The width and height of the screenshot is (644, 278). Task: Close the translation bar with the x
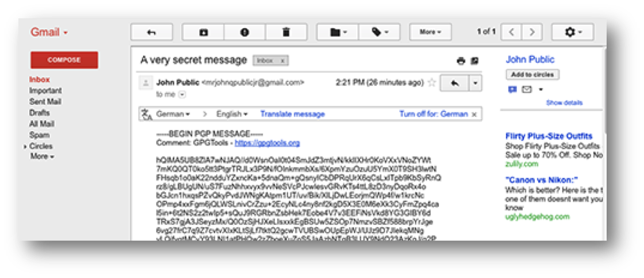[x=474, y=115]
